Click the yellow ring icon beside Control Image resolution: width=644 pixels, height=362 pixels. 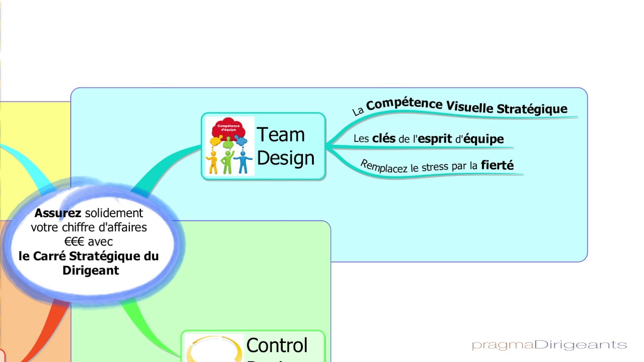pyautogui.click(x=214, y=348)
